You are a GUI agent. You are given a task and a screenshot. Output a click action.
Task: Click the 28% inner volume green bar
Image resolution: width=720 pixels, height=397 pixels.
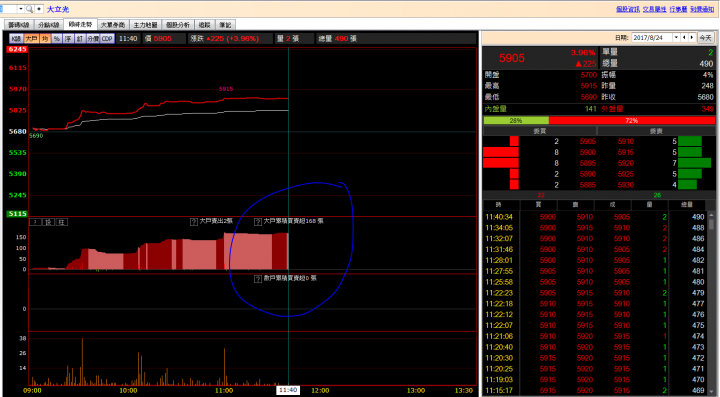[516, 120]
